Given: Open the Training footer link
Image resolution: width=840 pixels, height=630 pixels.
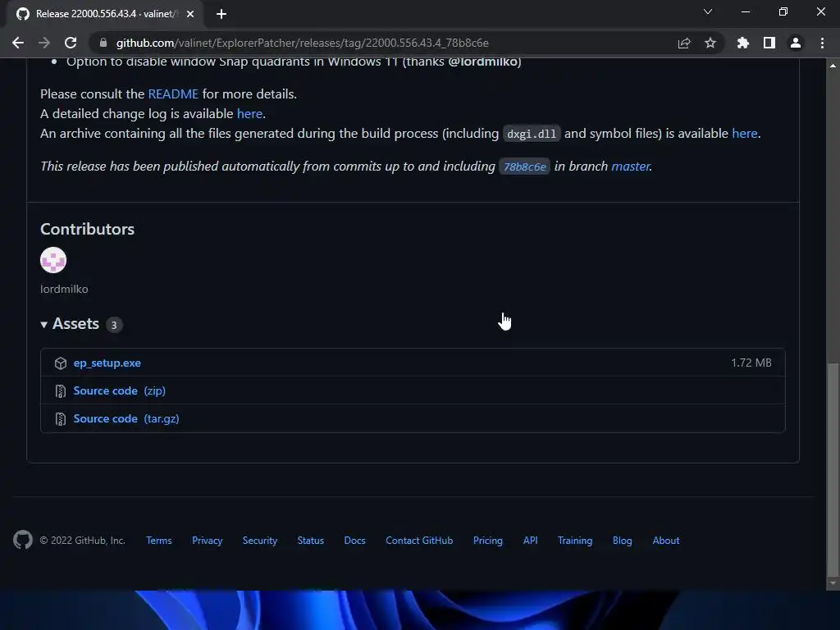Looking at the screenshot, I should click(575, 541).
